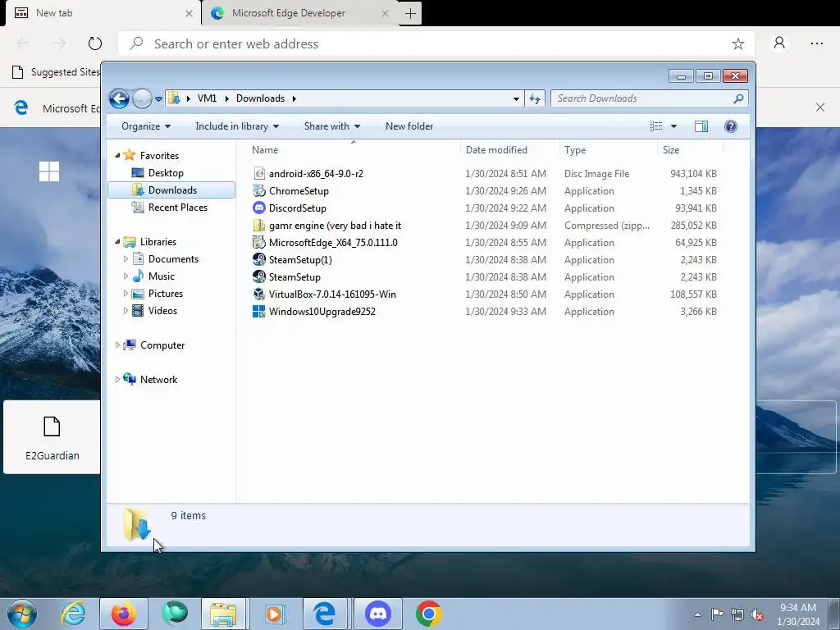Open Desktop in Favorites

(x=166, y=173)
